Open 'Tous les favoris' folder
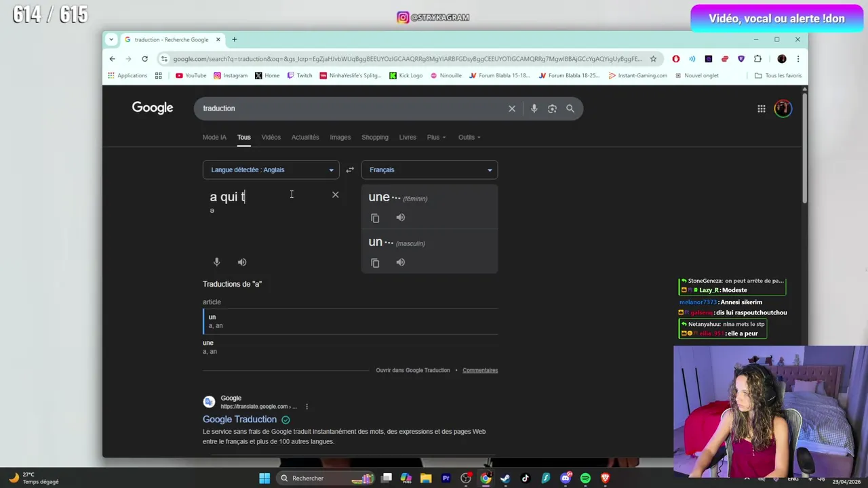This screenshot has width=868, height=488. [778, 75]
